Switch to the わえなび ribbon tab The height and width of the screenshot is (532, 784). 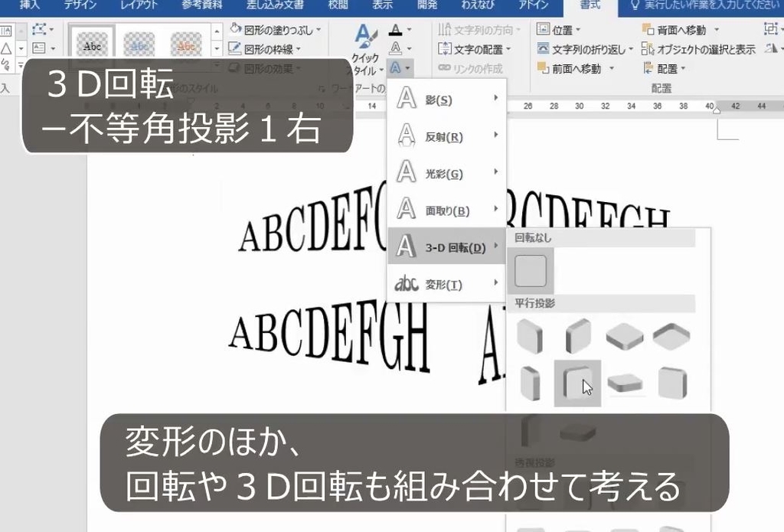478,5
